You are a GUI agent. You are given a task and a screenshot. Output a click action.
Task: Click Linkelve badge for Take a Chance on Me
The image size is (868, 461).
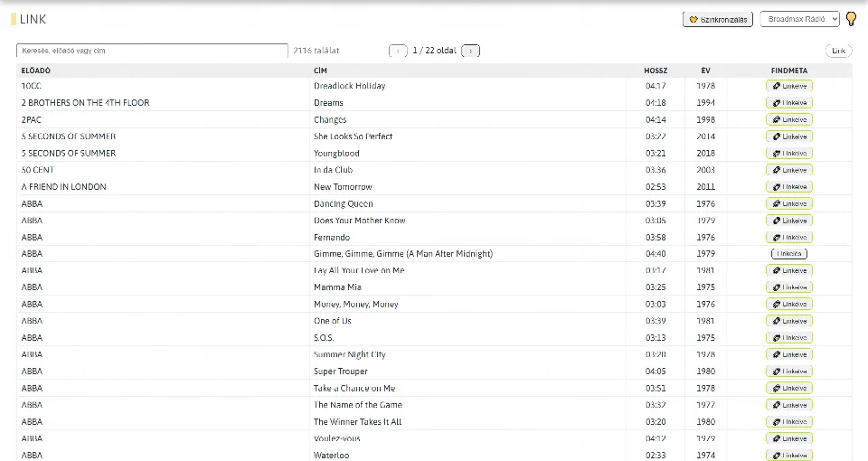coord(789,388)
